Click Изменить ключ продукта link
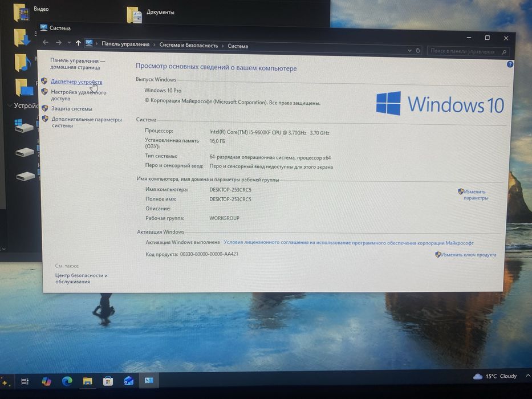Screen dimensions: 532x399 469,254
